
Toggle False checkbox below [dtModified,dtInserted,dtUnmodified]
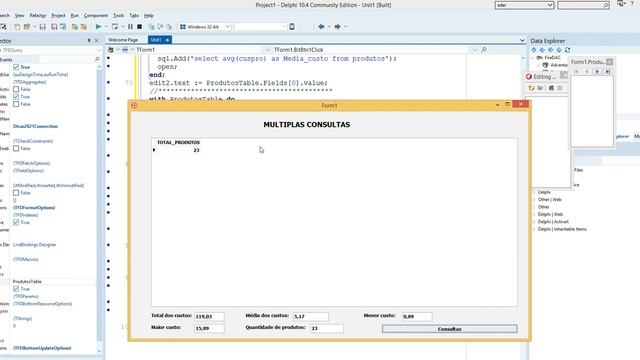pos(16,193)
